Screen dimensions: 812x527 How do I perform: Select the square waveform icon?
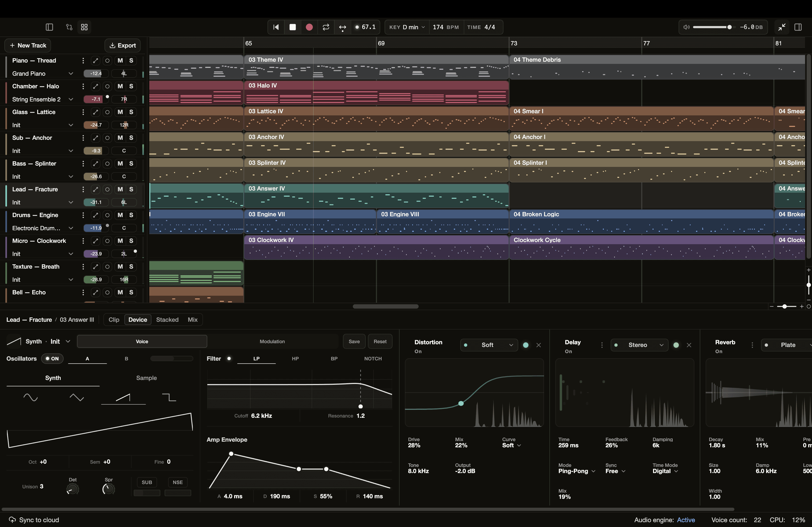coord(169,397)
